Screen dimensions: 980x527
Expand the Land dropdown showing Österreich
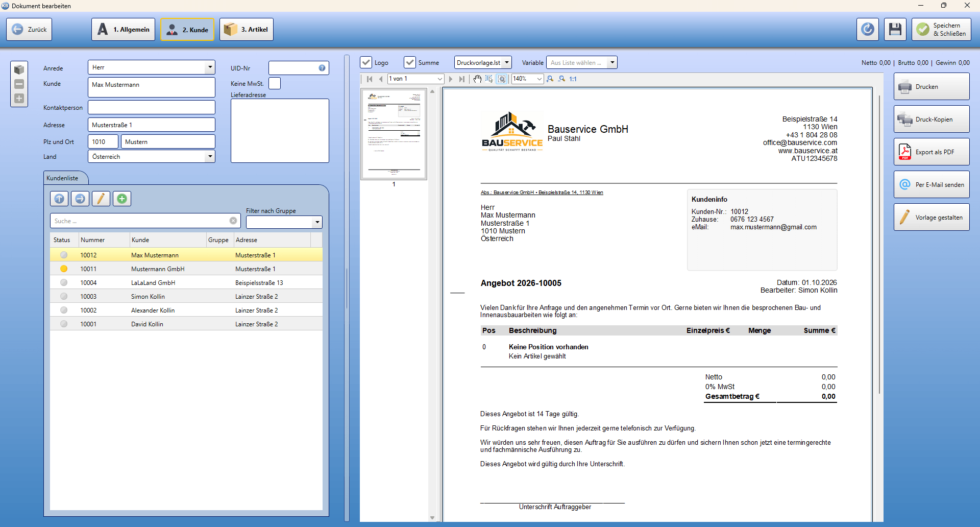click(x=210, y=156)
